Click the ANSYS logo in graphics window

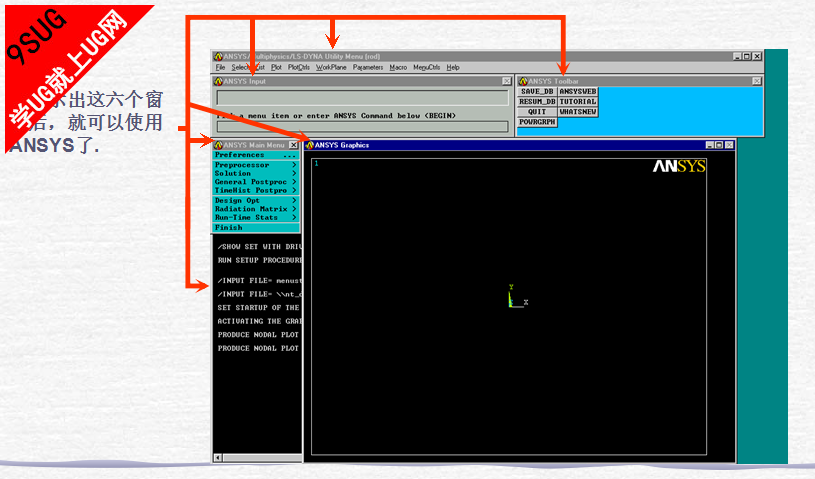(679, 166)
